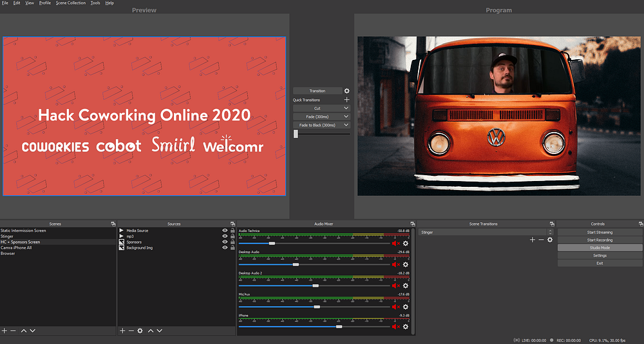Open the Stinger scene transition dropdown
This screenshot has height=344, width=644.
click(x=550, y=232)
